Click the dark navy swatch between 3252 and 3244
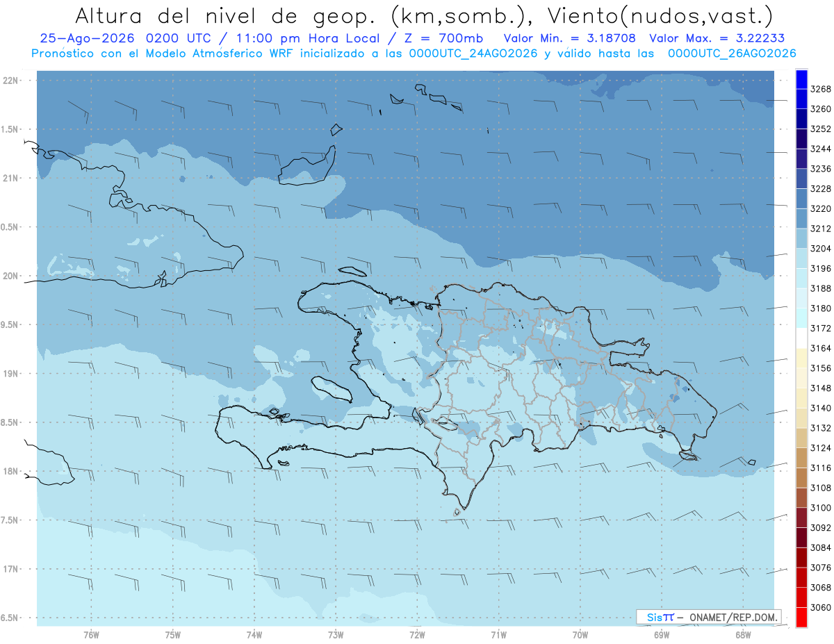Image resolution: width=834 pixels, height=644 pixels. 801,139
